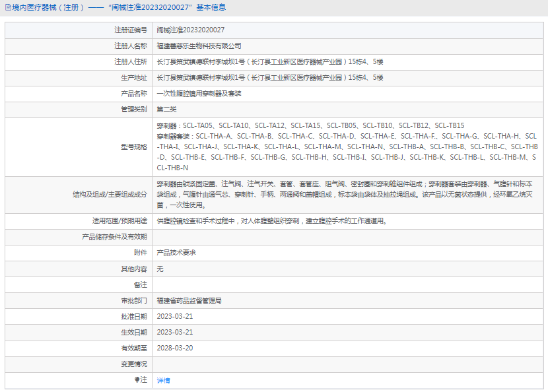Image resolution: width=548 pixels, height=392 pixels.
Task: Click the 生产地址 label
Action: tap(134, 78)
